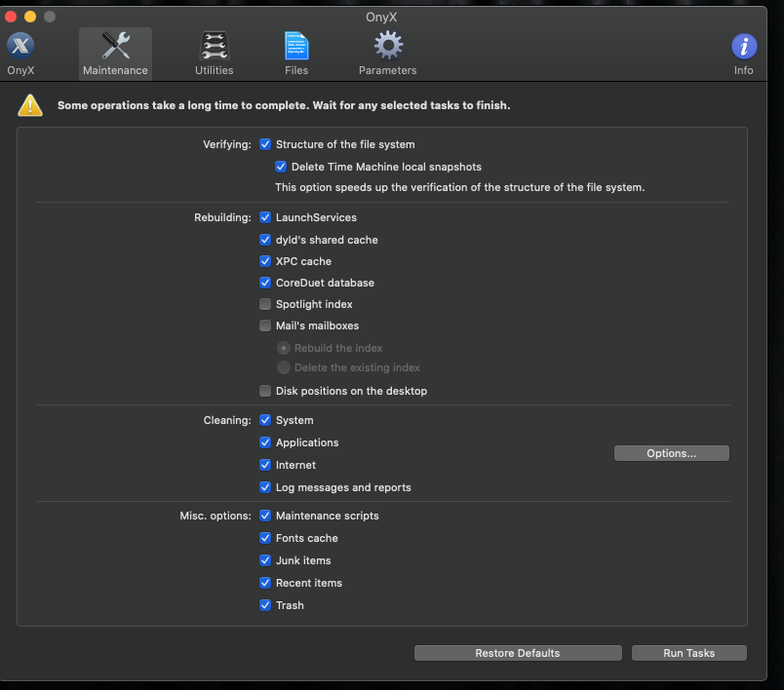Viewport: 784px width, 690px height.
Task: Click the Cleaning: label
Action: [x=227, y=420]
